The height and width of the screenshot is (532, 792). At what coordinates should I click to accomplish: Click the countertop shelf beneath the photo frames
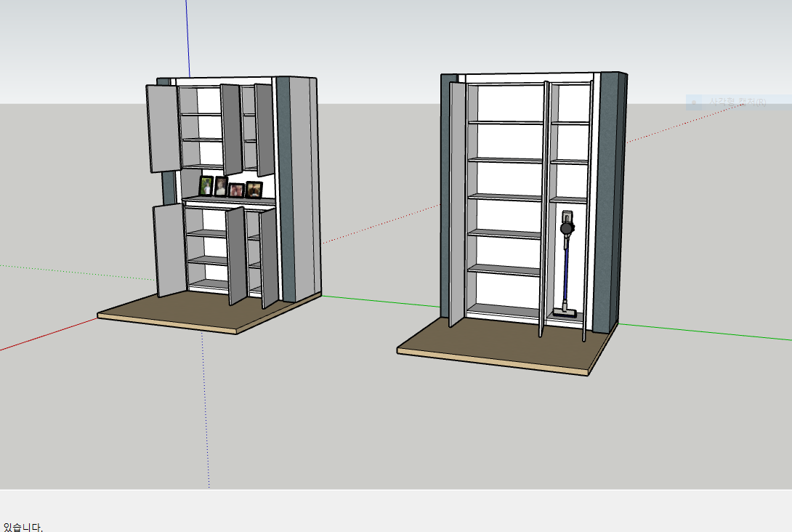coord(229,201)
